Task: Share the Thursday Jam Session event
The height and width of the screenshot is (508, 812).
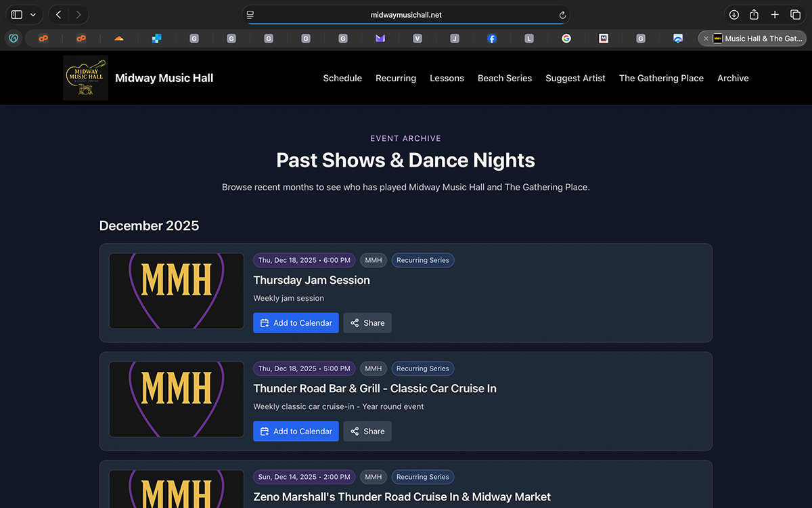Action: click(367, 323)
